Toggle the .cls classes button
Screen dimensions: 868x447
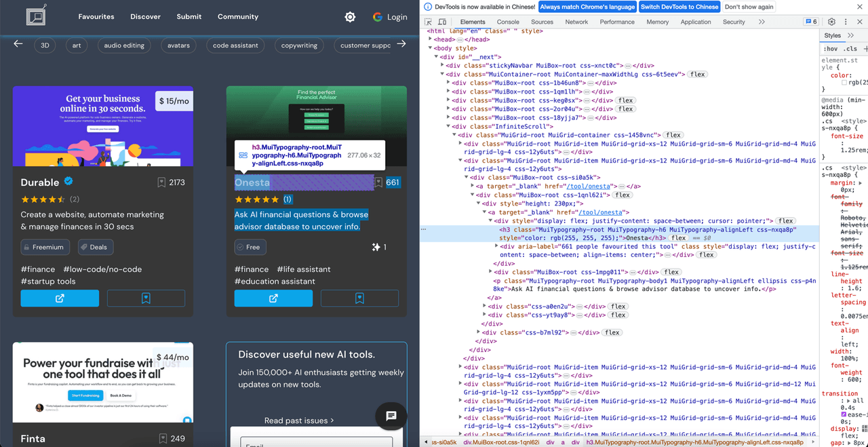point(851,49)
